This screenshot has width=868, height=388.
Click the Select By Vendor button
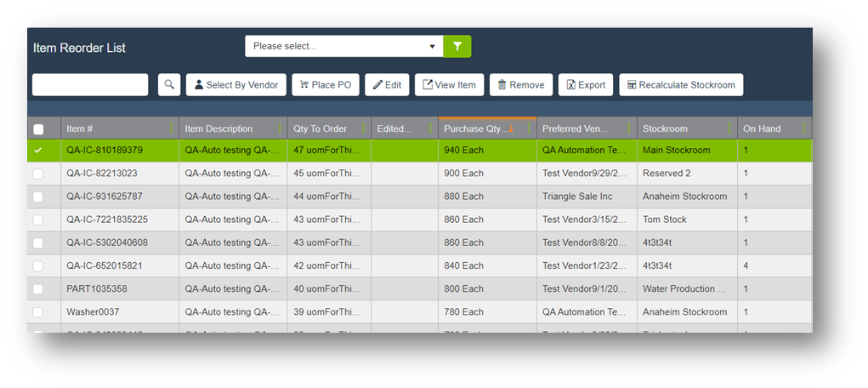235,84
